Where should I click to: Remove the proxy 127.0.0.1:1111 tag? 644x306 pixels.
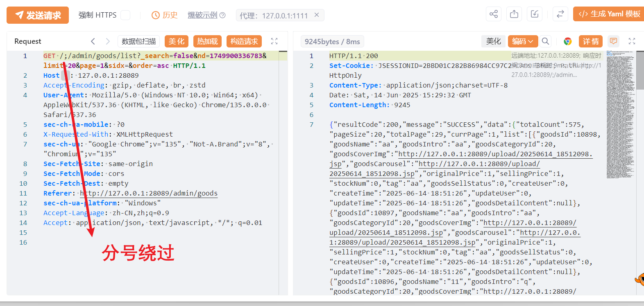[317, 15]
